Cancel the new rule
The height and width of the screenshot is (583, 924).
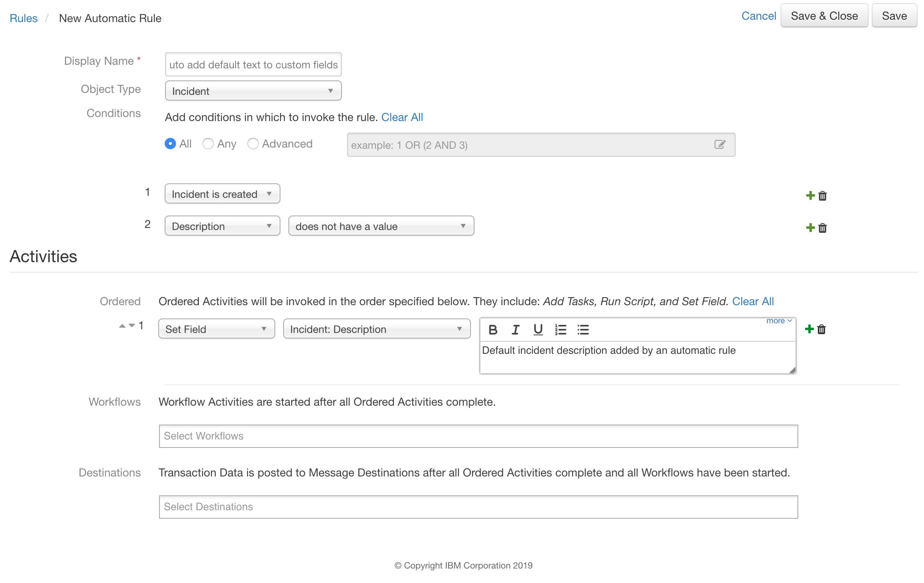pyautogui.click(x=758, y=16)
